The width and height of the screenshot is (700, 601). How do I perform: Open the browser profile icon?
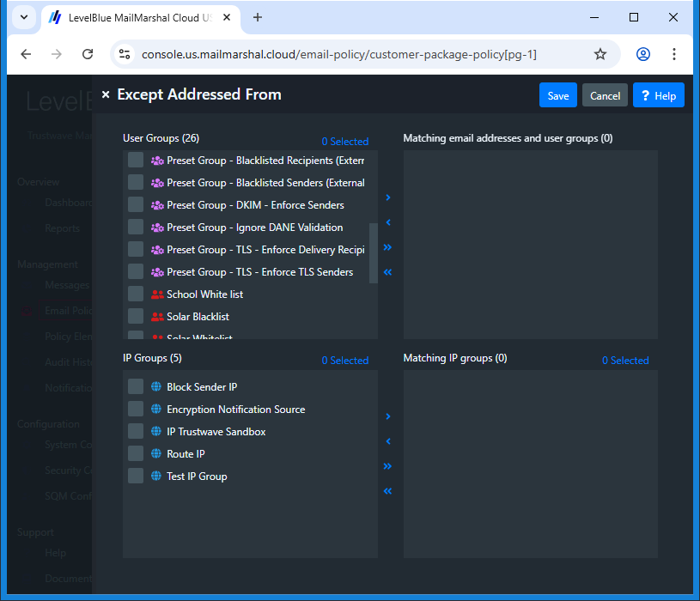coord(642,54)
